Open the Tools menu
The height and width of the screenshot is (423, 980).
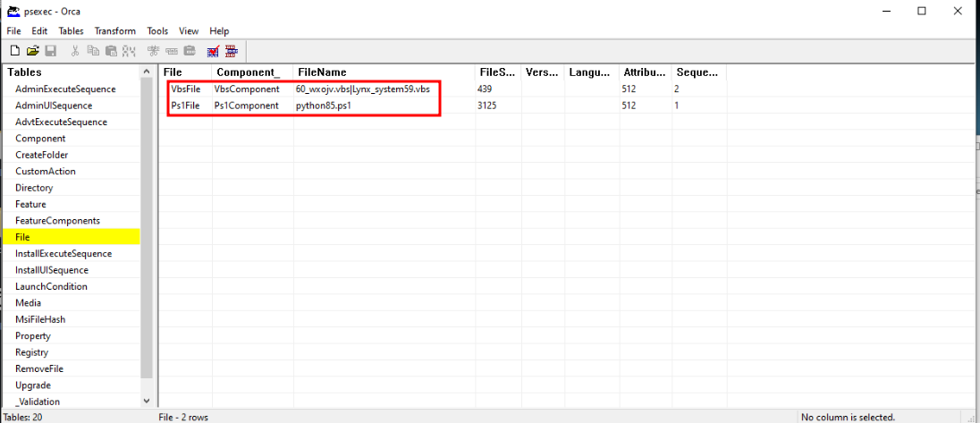pyautogui.click(x=157, y=30)
